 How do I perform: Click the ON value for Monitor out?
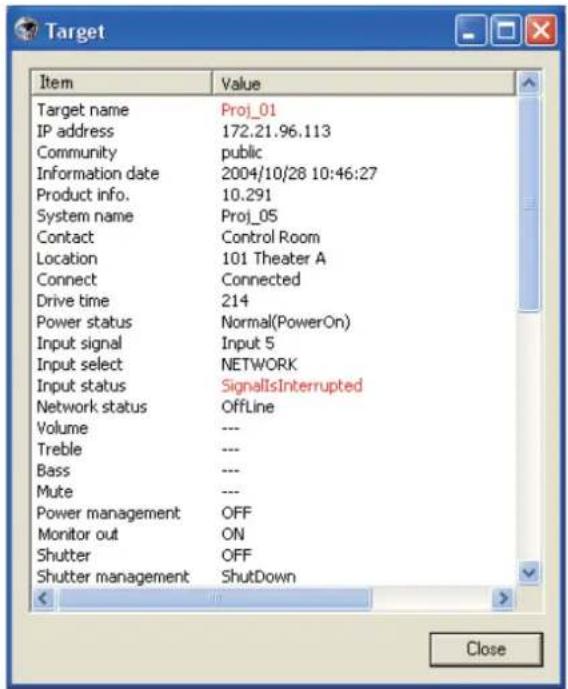[233, 534]
